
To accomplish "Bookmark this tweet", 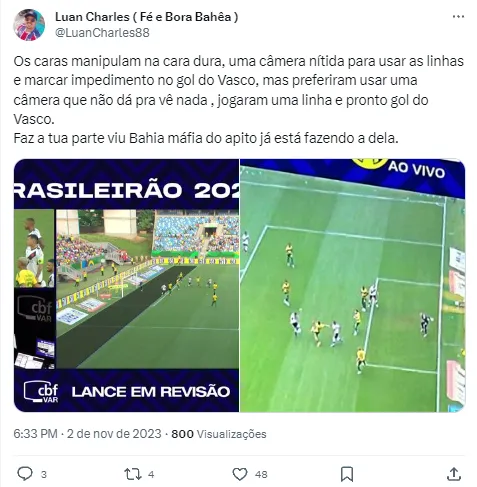I will pos(347,474).
